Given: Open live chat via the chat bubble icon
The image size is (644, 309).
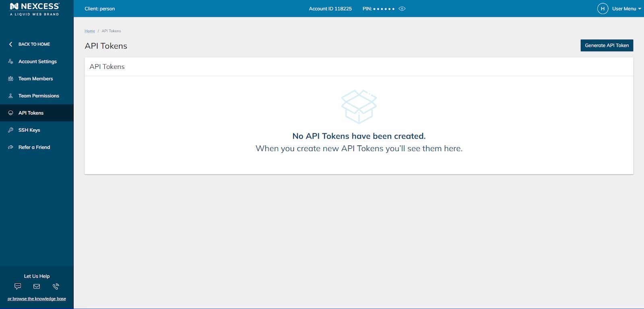Looking at the screenshot, I should (18, 286).
